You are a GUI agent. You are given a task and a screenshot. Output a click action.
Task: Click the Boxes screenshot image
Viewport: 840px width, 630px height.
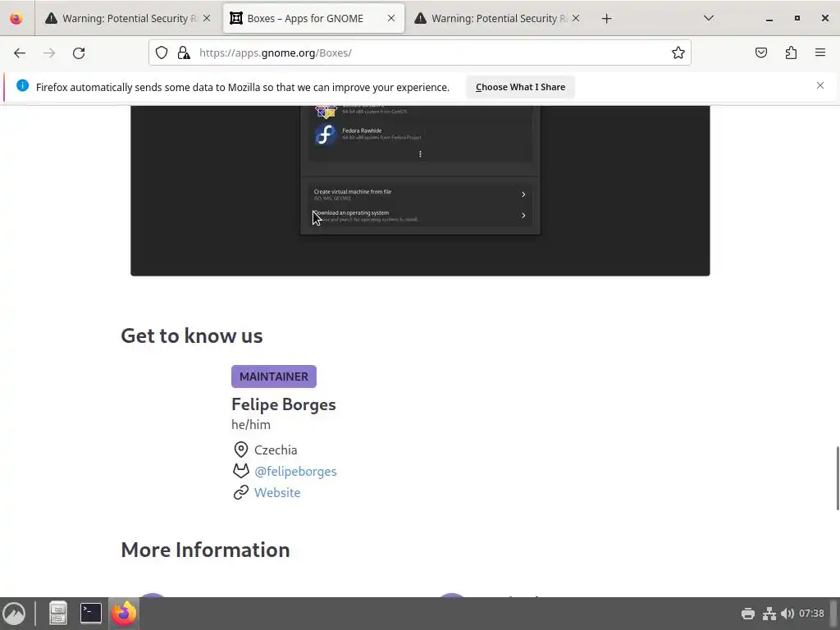click(x=420, y=190)
